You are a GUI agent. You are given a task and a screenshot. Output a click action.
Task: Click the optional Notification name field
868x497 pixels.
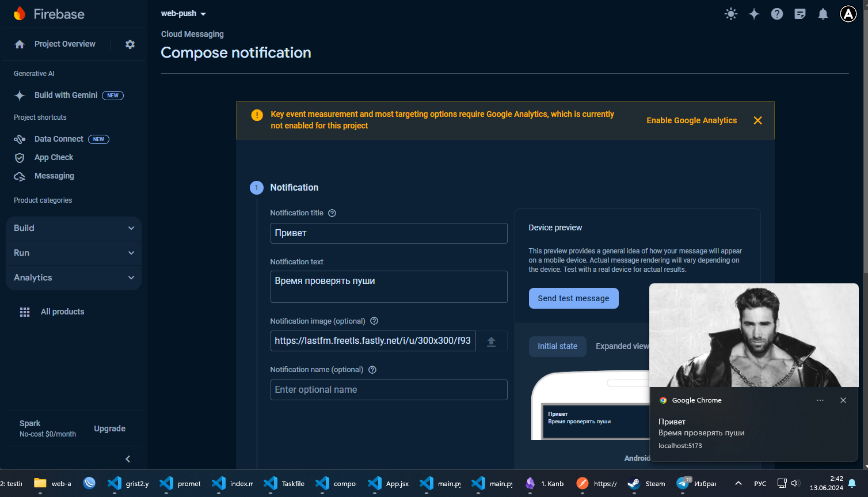click(x=389, y=390)
